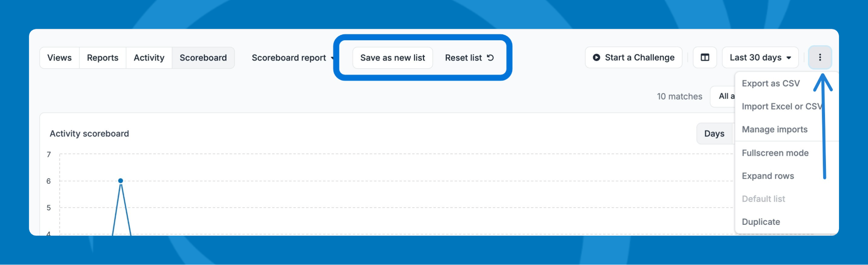Select the Scoreboard tab
Image resolution: width=868 pixels, height=265 pixels.
point(203,58)
